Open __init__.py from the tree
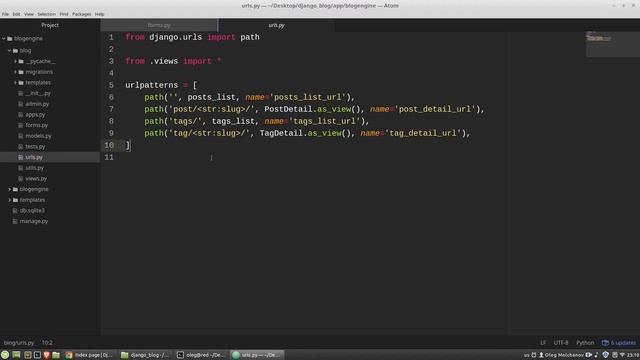 [38, 93]
